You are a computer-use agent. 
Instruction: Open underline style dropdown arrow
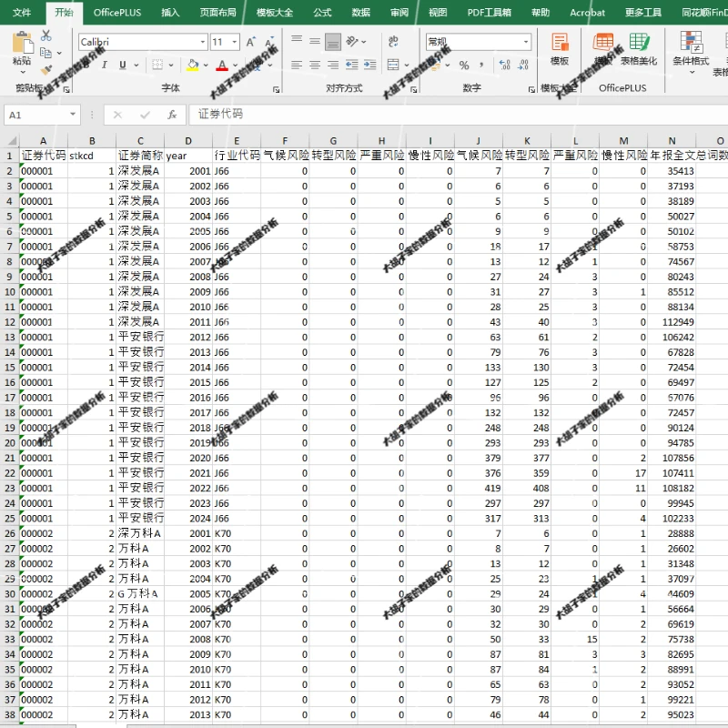136,66
